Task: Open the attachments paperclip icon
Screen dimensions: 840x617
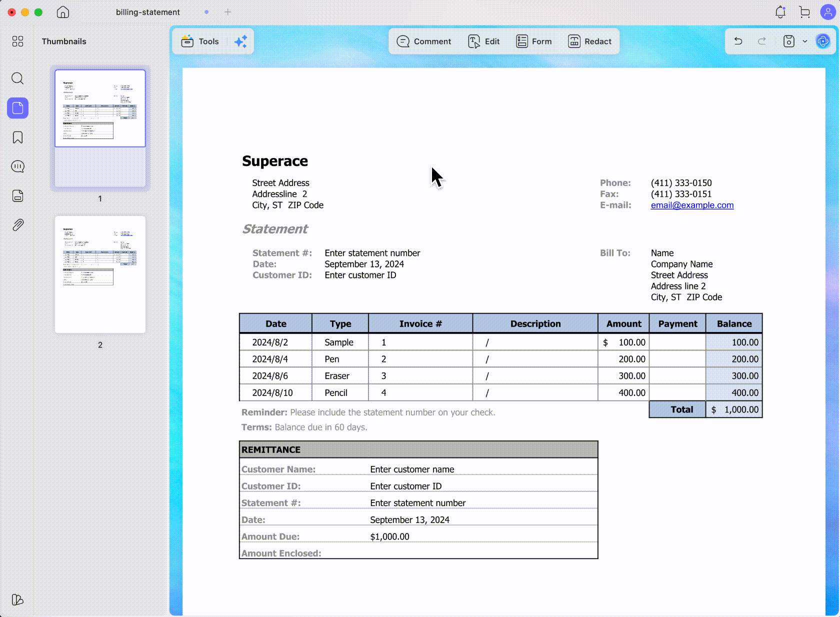Action: pyautogui.click(x=17, y=225)
